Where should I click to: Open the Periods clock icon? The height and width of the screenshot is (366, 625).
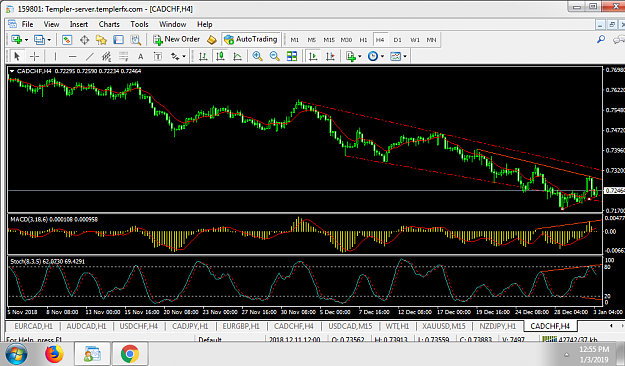click(373, 56)
